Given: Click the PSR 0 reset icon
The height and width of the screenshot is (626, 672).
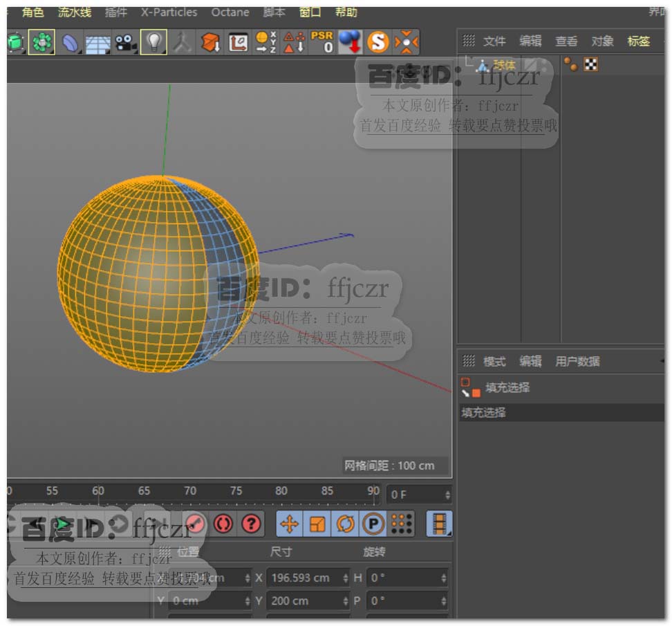Looking at the screenshot, I should click(x=322, y=42).
